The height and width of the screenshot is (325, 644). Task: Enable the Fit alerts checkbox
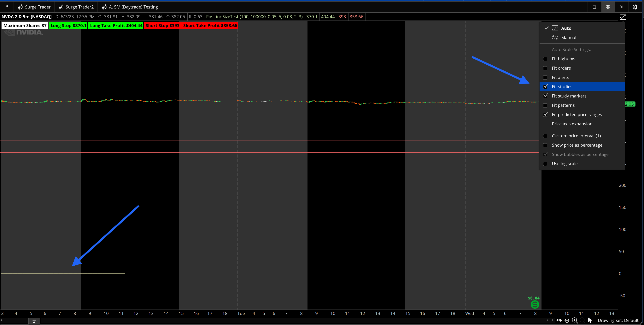(545, 78)
